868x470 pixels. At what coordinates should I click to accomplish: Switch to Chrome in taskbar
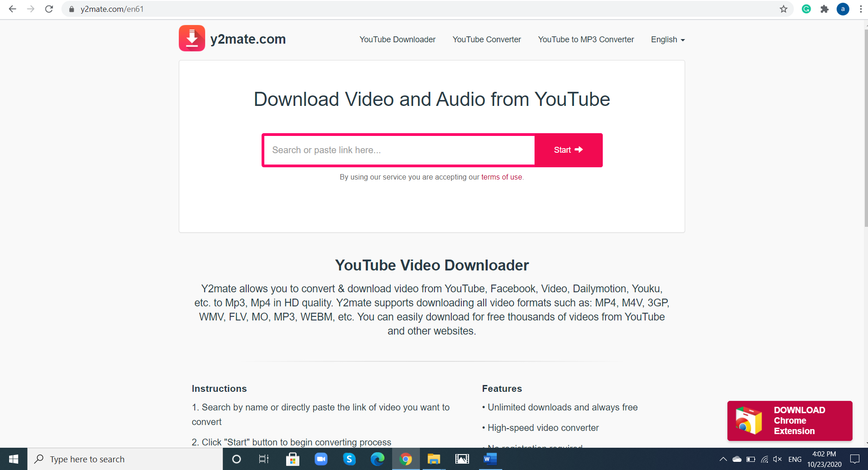coord(406,459)
